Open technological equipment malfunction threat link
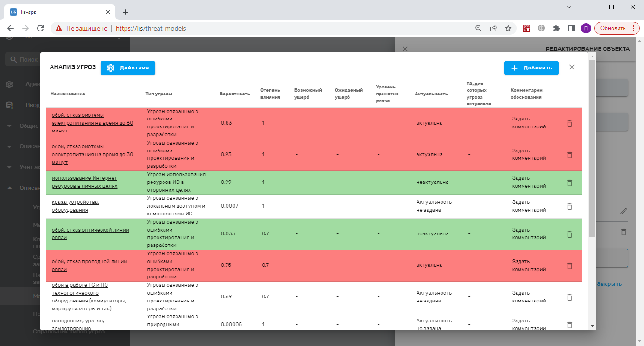644x346 pixels. 89,296
